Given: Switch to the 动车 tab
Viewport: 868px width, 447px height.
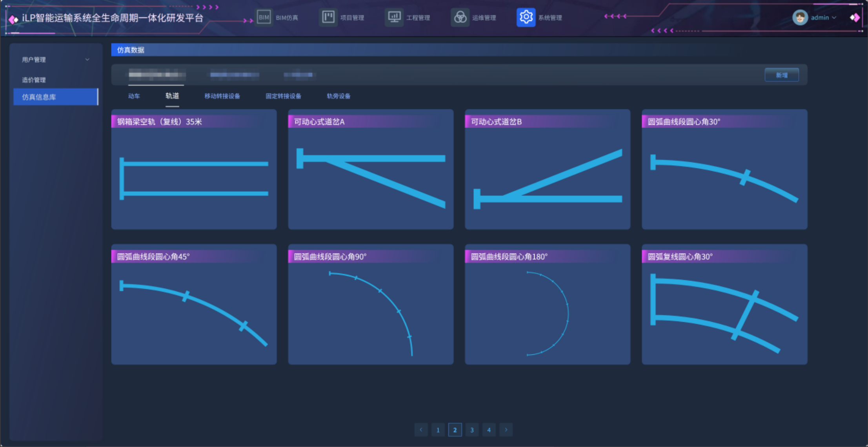Looking at the screenshot, I should coord(134,96).
